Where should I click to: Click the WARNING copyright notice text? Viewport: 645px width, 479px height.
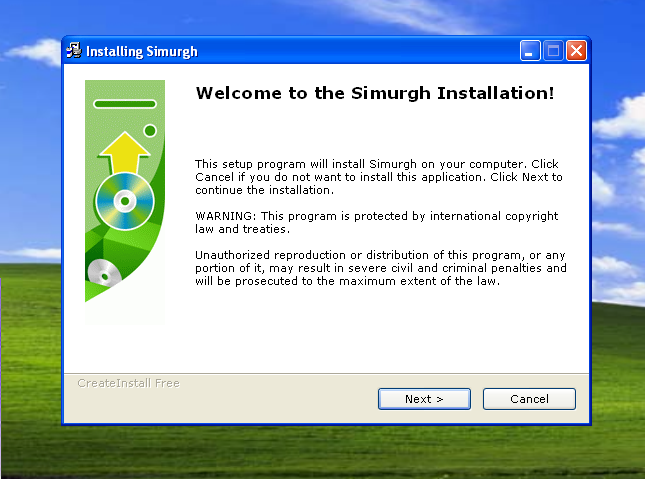click(376, 222)
